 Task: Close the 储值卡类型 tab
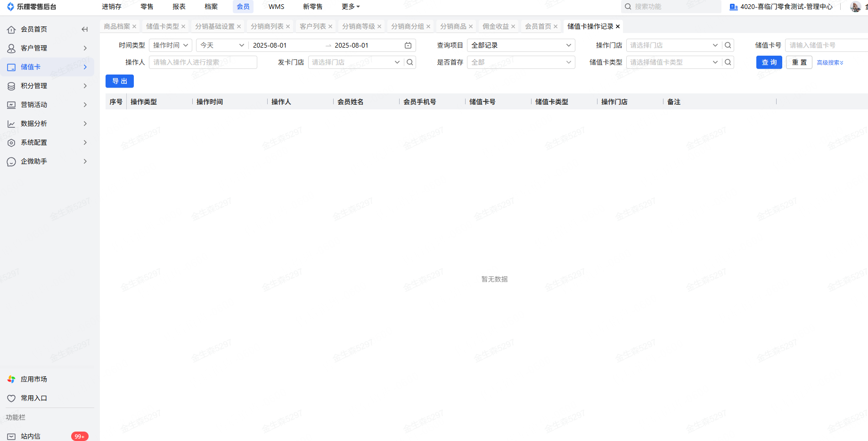pos(183,26)
